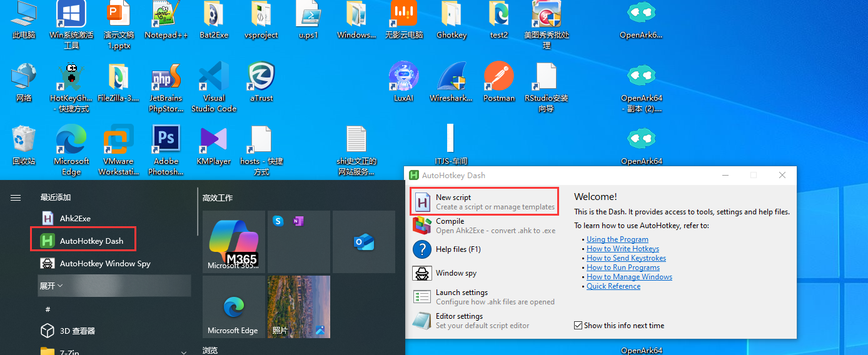
Task: Open the Outlook Start tile
Action: click(364, 242)
